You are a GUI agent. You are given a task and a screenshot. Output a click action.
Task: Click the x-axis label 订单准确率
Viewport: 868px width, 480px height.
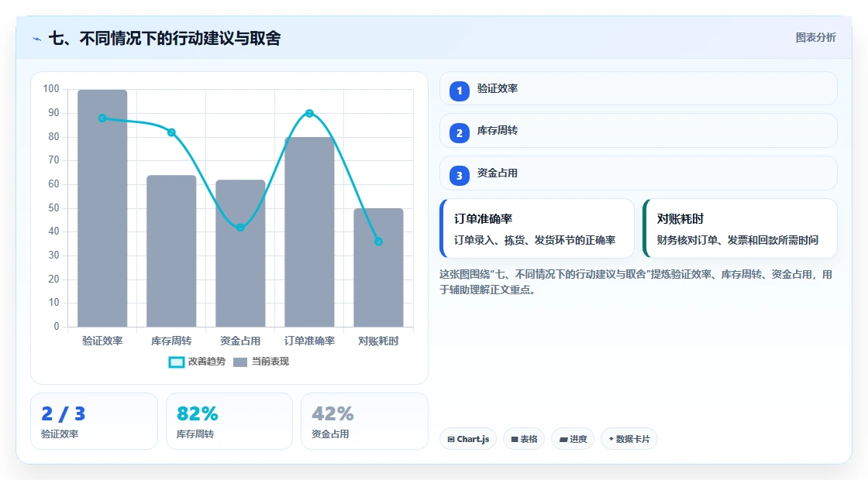(x=309, y=341)
